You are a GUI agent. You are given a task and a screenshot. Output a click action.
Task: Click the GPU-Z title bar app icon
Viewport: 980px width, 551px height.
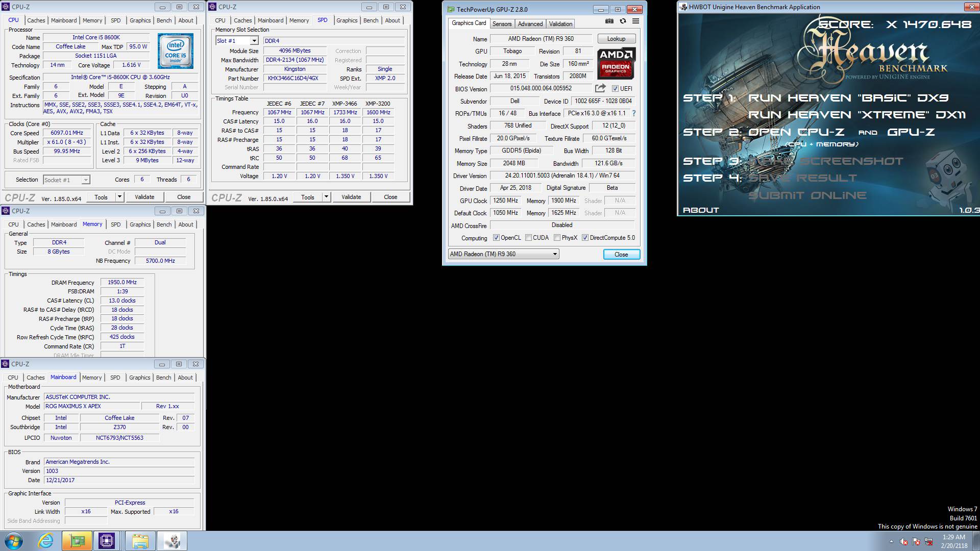click(x=451, y=9)
